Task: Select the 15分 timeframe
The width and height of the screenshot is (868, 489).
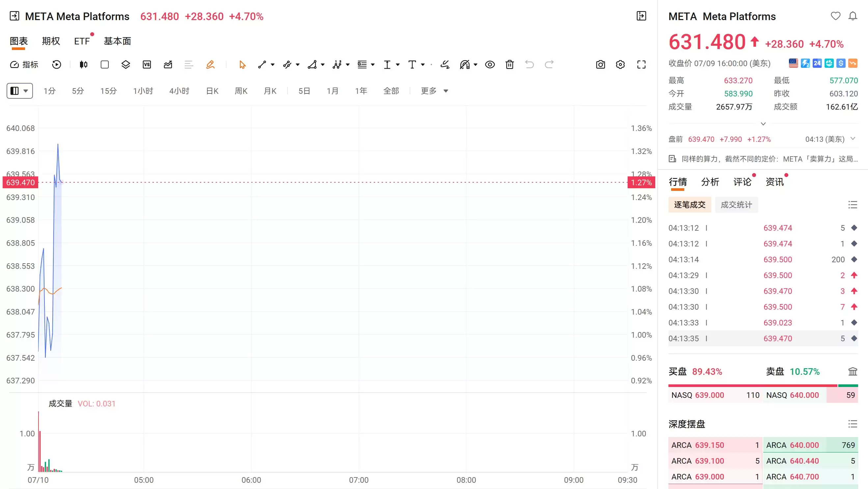Action: coord(109,90)
